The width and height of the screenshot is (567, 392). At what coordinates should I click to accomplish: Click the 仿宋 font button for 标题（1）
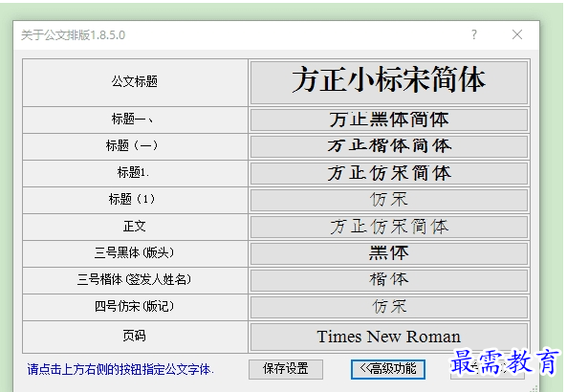pyautogui.click(x=389, y=200)
